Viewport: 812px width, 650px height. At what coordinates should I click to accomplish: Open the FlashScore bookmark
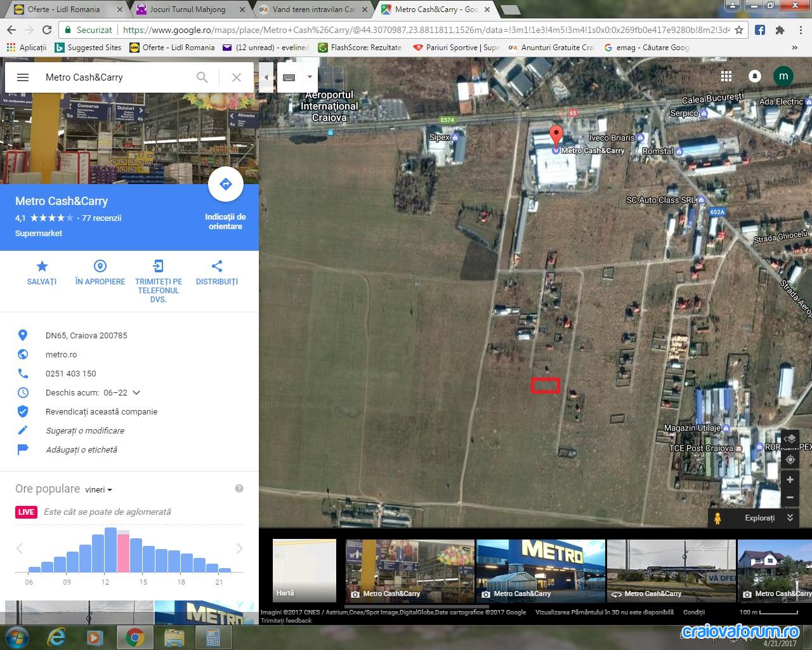pos(360,48)
